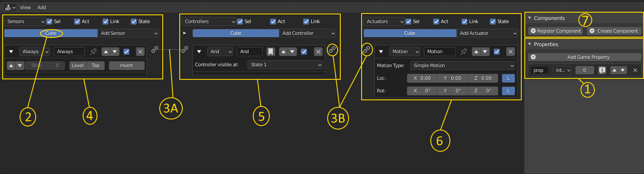Remove the Always sensor with X
Screen dimensions: 644x174
[x=140, y=51]
